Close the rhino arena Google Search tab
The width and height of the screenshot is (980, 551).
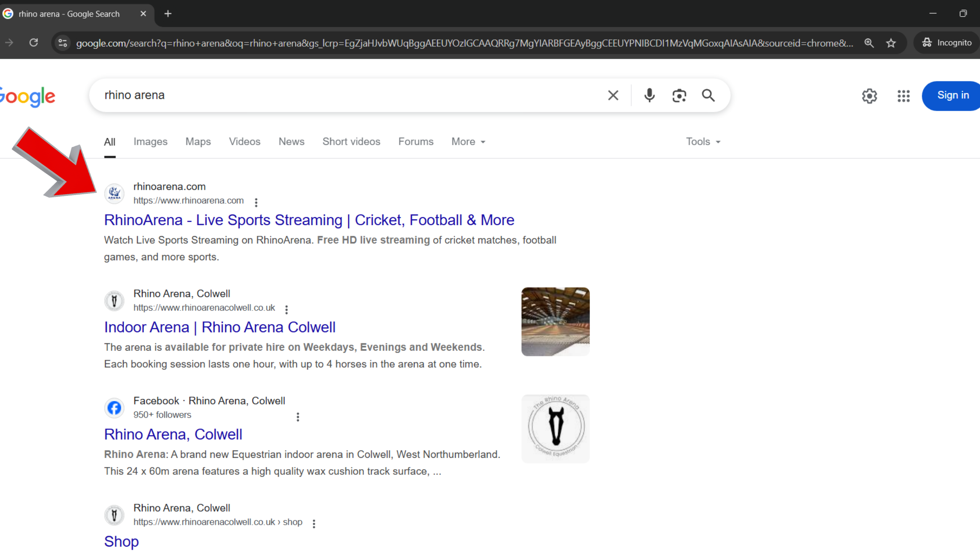pyautogui.click(x=143, y=14)
